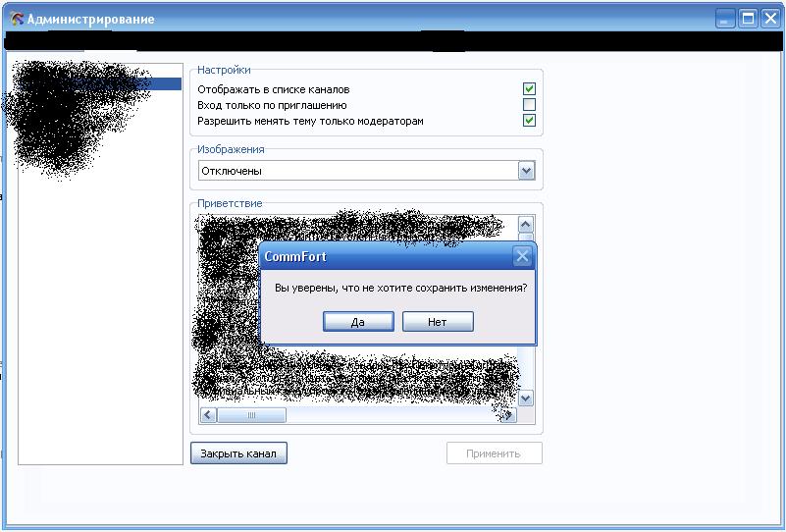
Task: Maximize the Администрирование window
Action: [748, 18]
